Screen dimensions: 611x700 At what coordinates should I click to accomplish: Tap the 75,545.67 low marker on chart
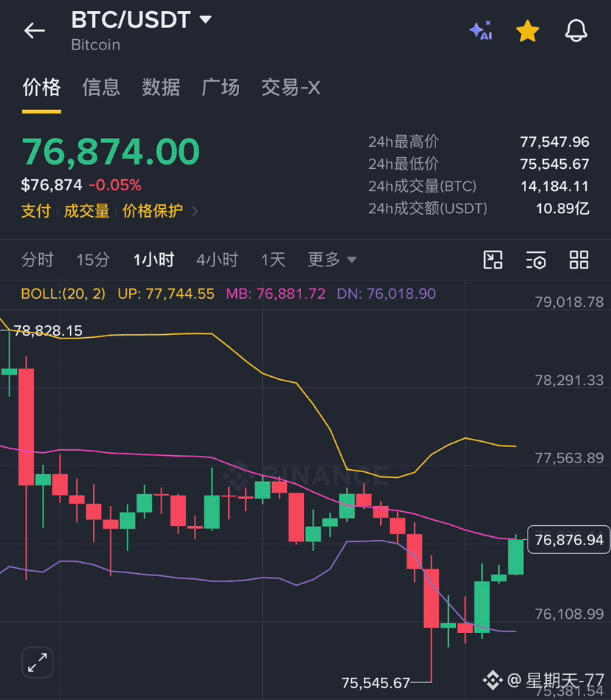[x=376, y=682]
